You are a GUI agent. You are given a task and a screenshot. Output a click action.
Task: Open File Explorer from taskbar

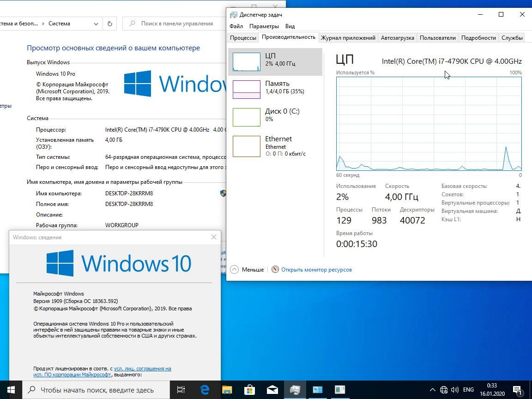click(227, 390)
